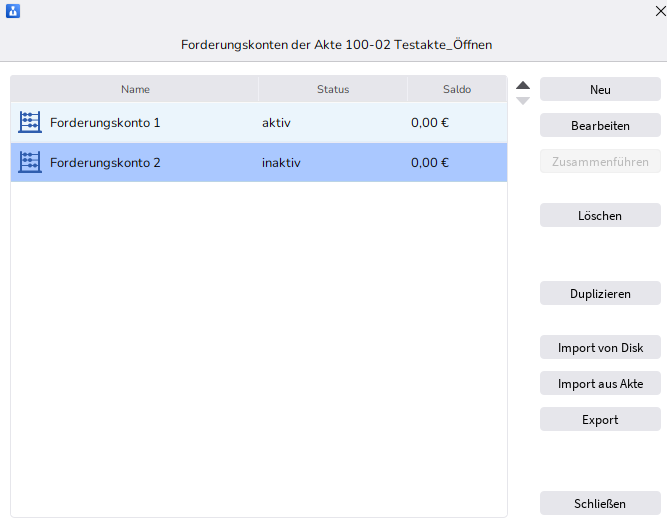Duplicate the account via Duplizieren
The image size is (667, 527).
click(600, 294)
